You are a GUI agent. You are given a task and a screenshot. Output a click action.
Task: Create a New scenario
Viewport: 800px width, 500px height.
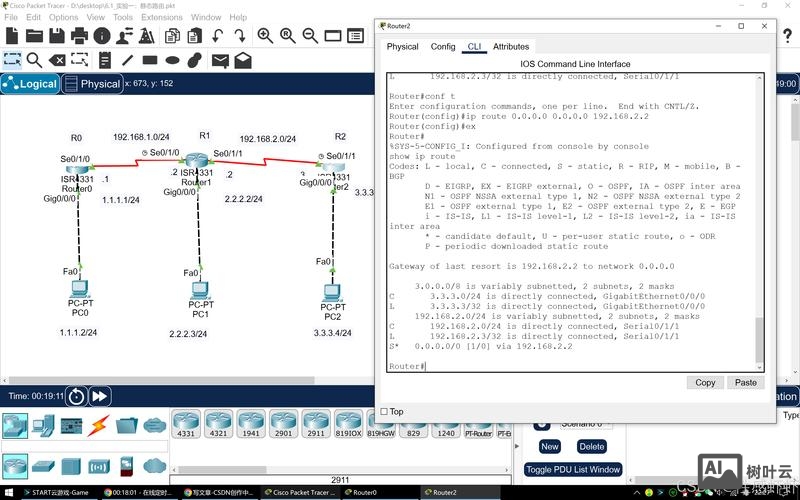(x=549, y=446)
